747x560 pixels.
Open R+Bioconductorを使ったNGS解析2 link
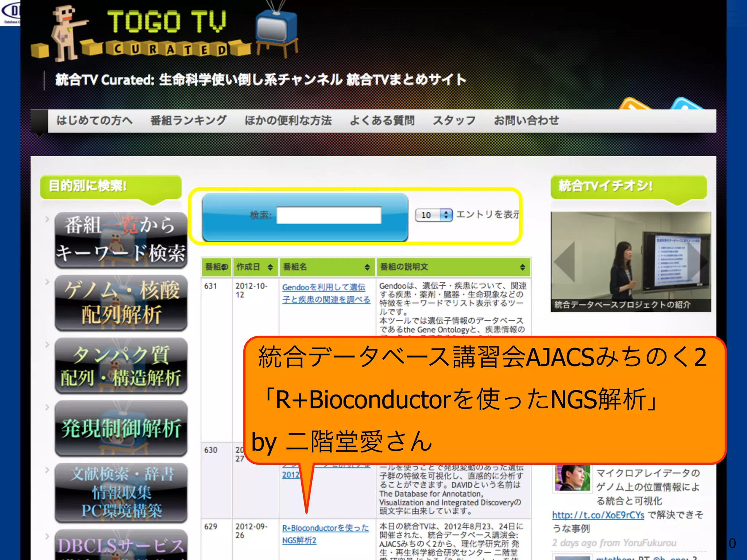pos(325,534)
